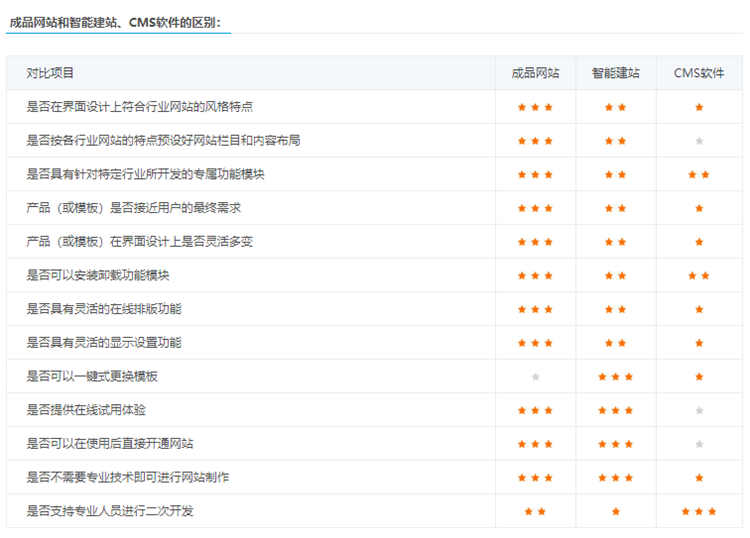Click the 是否可以一键式更换模板 row label
This screenshot has width=750, height=538.
92,376
